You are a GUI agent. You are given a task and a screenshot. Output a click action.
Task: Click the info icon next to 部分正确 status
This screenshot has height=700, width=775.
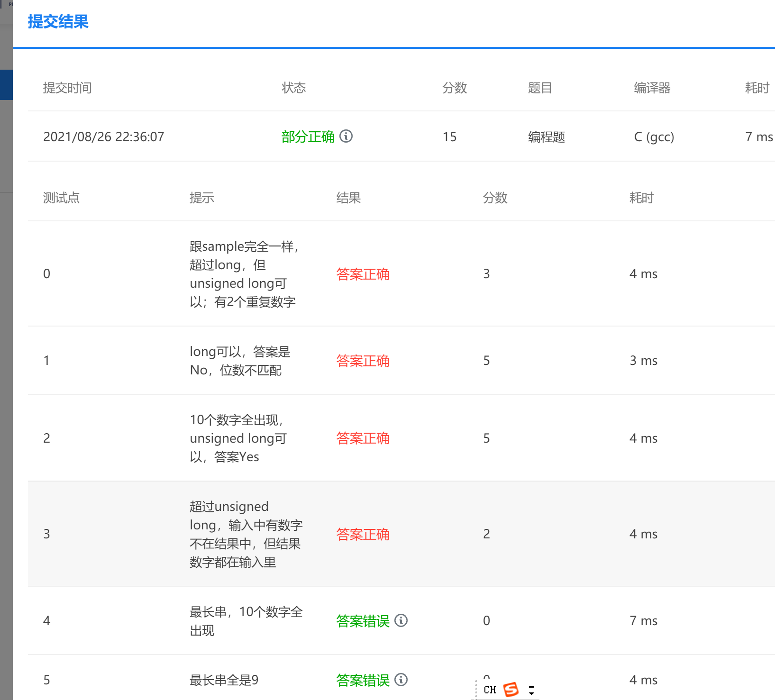[346, 136]
